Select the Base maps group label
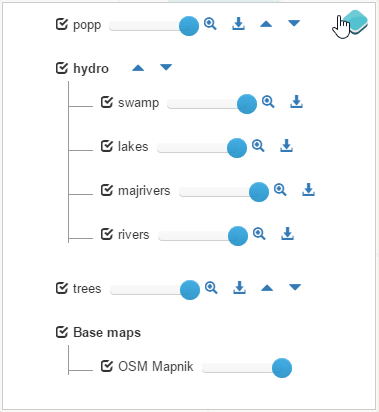Image resolution: width=379 pixels, height=412 pixels. 107,332
